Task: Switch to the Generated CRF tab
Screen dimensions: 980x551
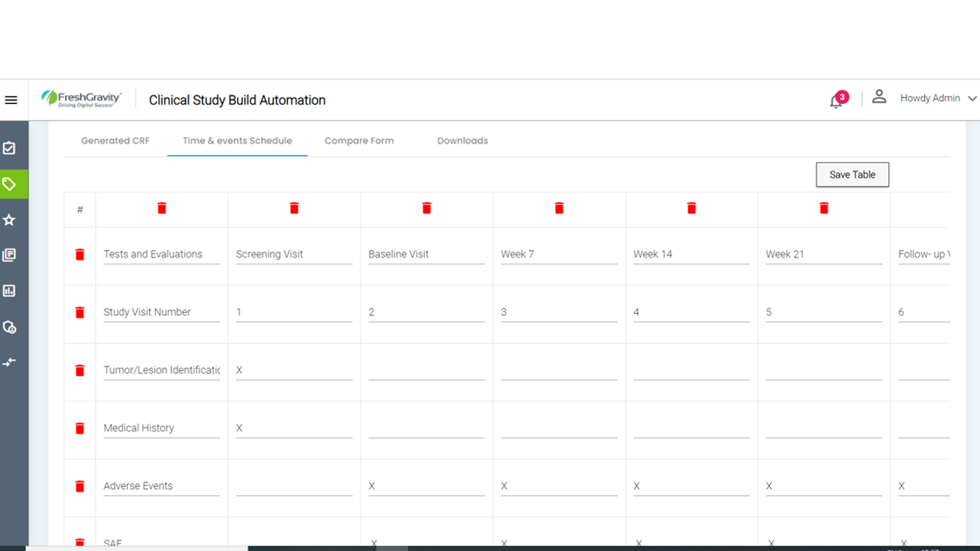Action: (116, 141)
